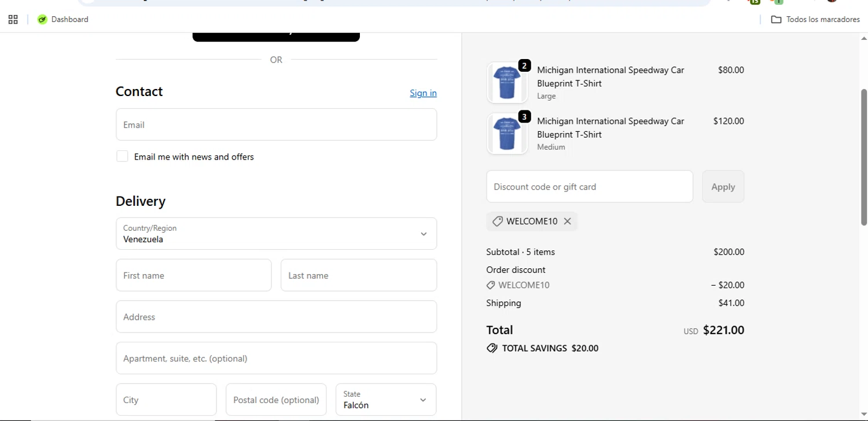The height and width of the screenshot is (421, 868).
Task: Click the Medium shirt's $120.00 price
Action: [x=729, y=121]
